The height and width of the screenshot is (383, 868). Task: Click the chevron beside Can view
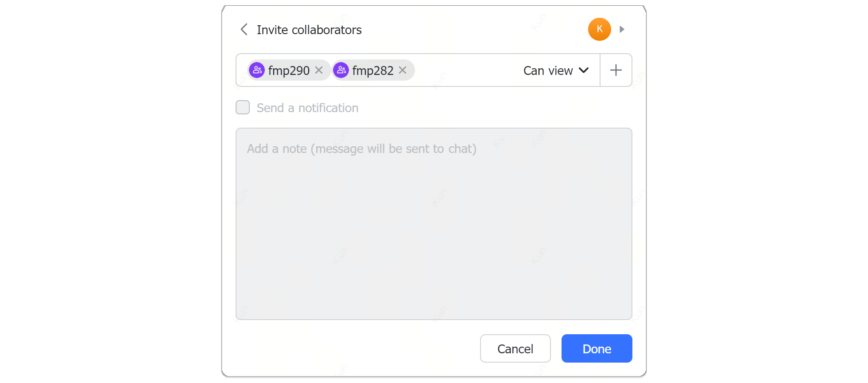pyautogui.click(x=584, y=70)
